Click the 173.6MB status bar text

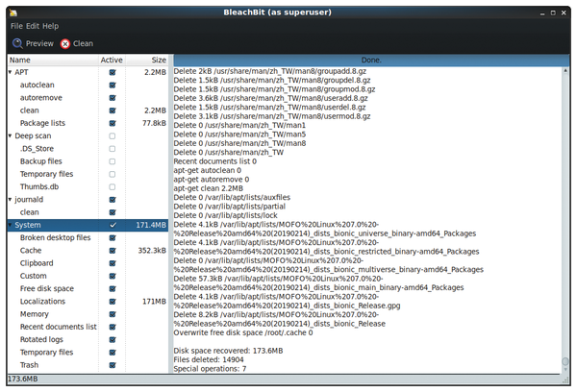tap(23, 379)
